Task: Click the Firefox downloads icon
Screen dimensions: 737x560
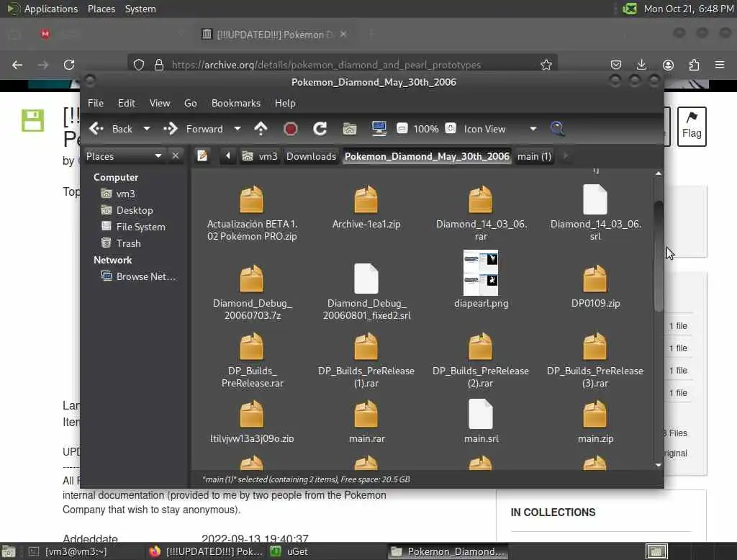Action: 641,64
